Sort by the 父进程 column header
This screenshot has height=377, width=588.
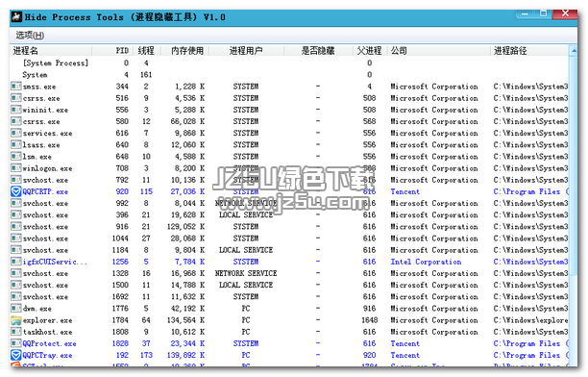click(x=370, y=51)
